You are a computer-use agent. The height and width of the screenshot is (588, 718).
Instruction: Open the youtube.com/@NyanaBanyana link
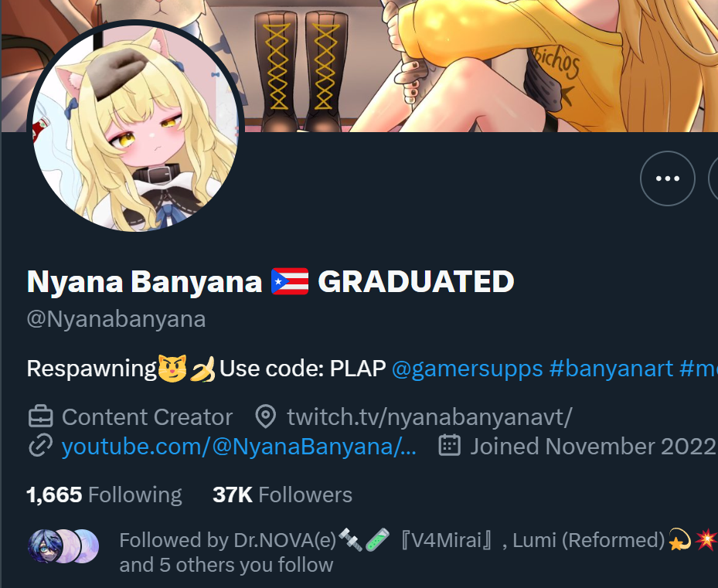239,447
